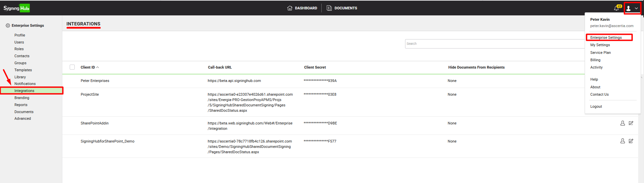Click the client secret ending F577

[320, 141]
